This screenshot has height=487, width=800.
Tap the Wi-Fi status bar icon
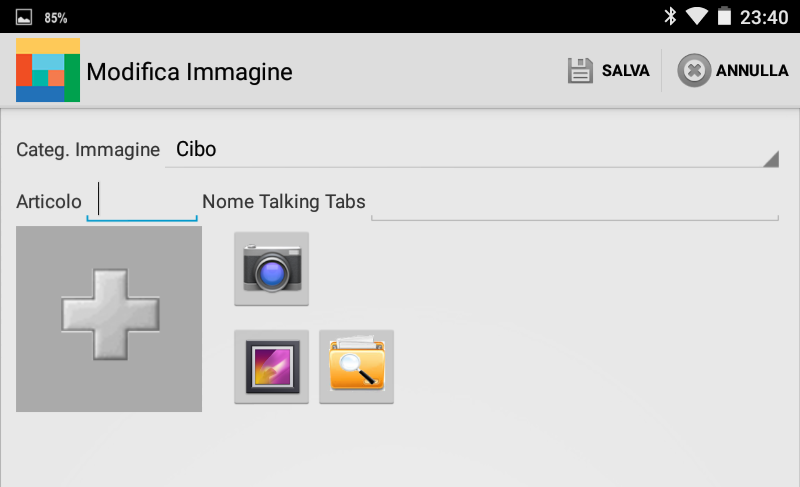[697, 16]
